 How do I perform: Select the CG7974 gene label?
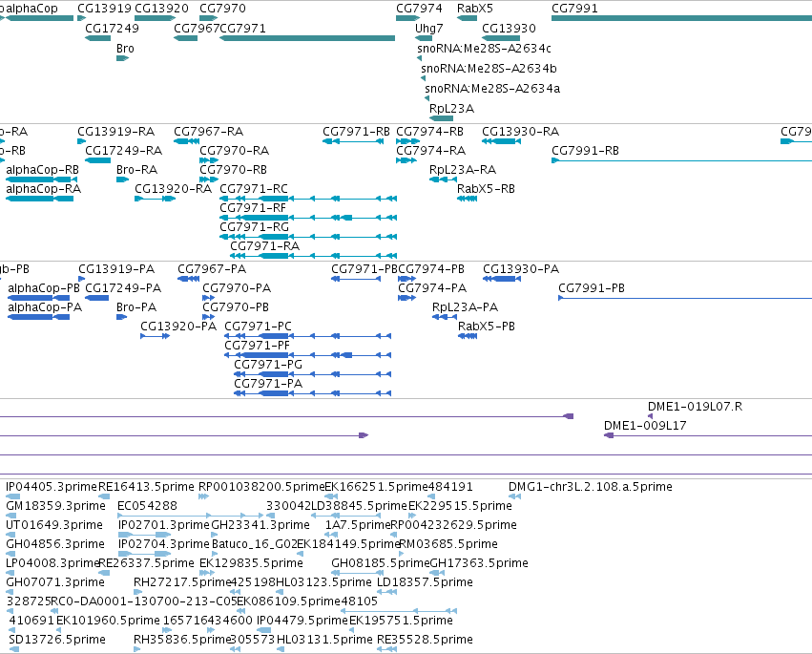[419, 9]
